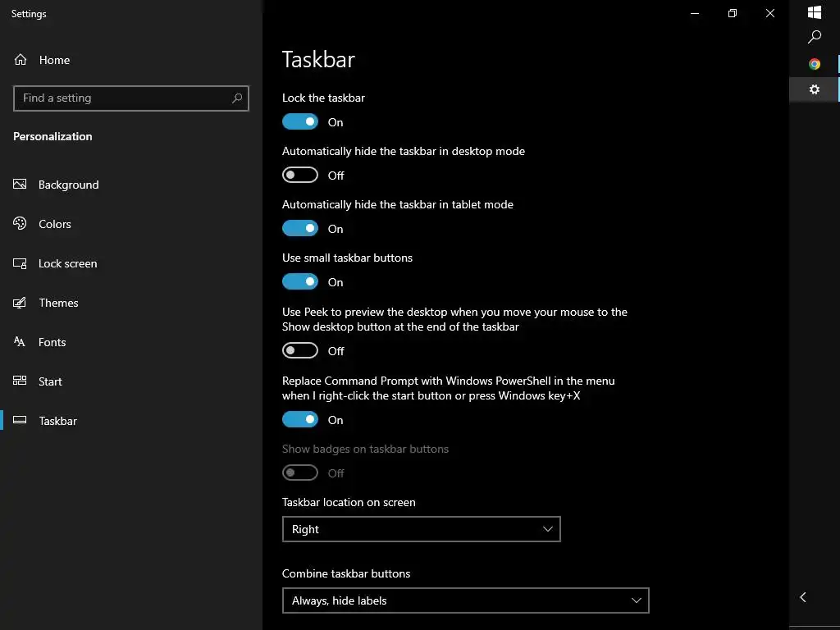Open Taskbar location on screen dropdown
This screenshot has height=630, width=840.
coord(421,530)
